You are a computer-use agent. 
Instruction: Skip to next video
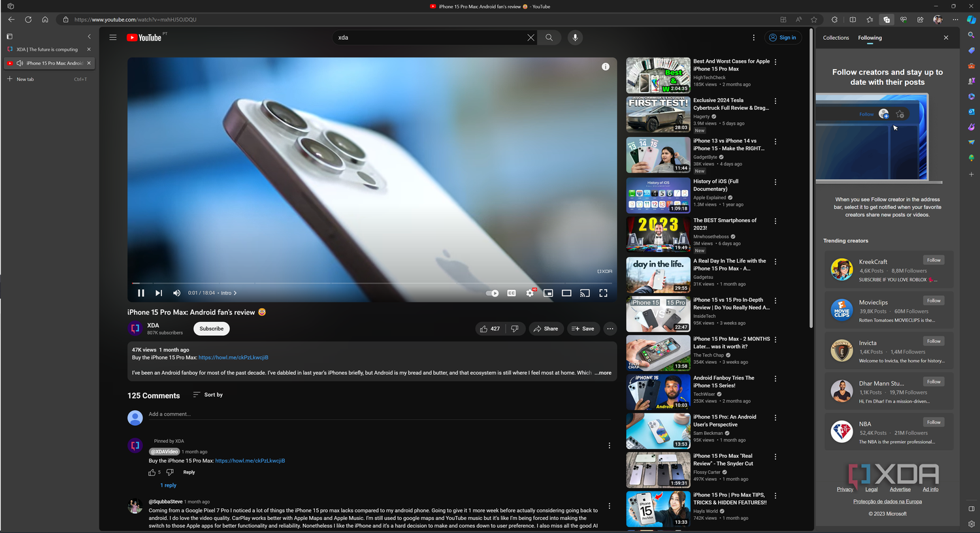[159, 293]
